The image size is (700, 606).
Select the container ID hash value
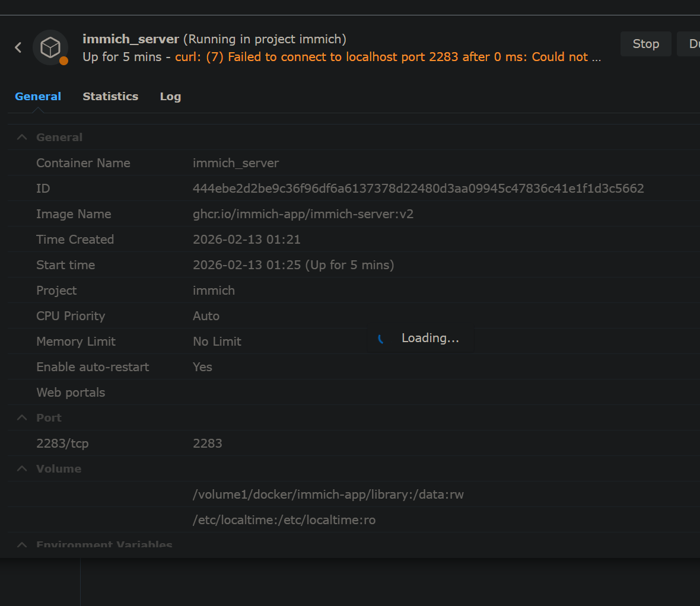click(x=418, y=189)
